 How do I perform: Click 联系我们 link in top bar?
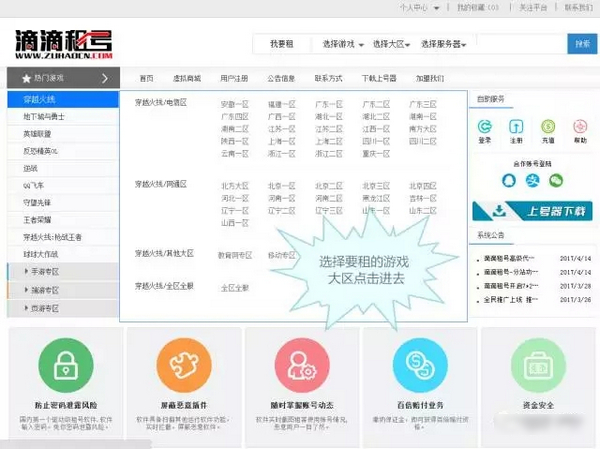tap(579, 7)
